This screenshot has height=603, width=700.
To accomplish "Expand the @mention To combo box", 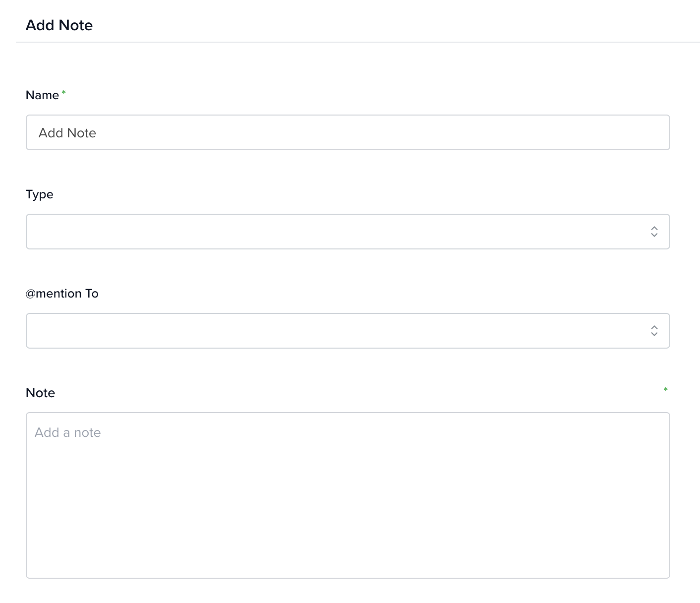I will [348, 331].
